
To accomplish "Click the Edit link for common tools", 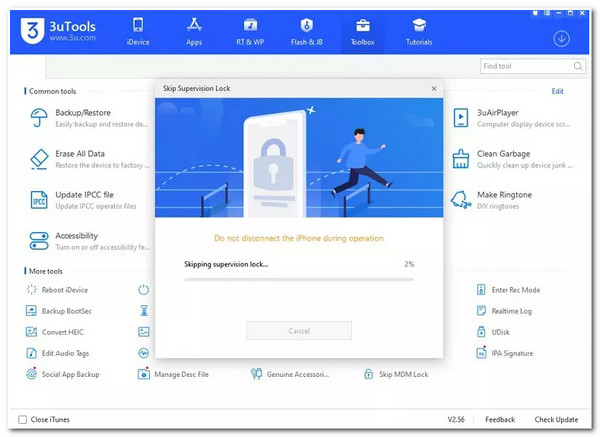I will click(x=557, y=91).
